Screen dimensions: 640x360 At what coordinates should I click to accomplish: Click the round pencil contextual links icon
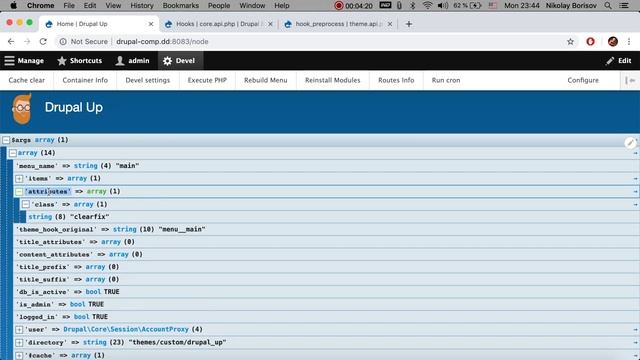631,143
